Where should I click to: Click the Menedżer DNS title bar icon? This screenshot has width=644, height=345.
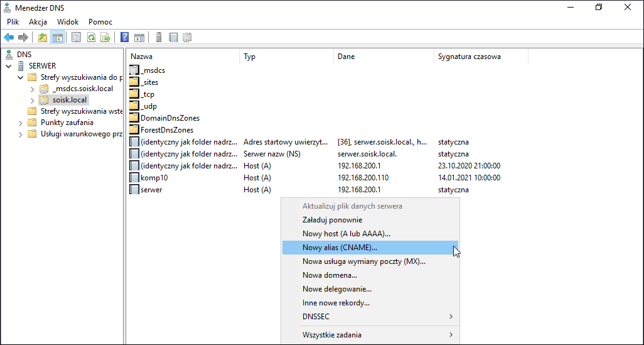(7, 8)
